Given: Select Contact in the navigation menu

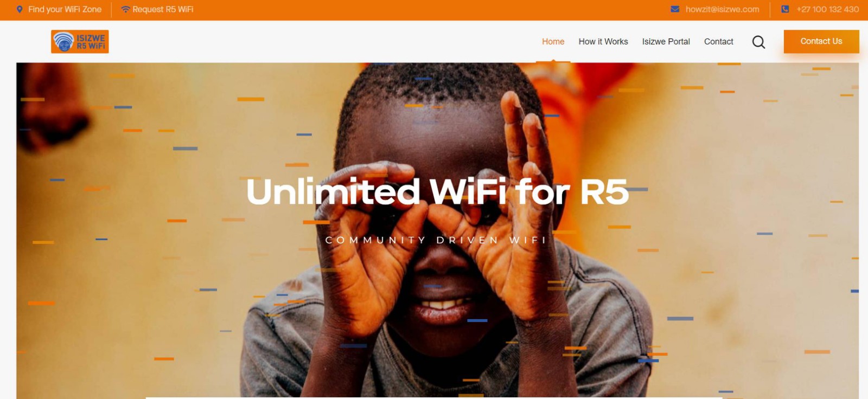Looking at the screenshot, I should 718,42.
